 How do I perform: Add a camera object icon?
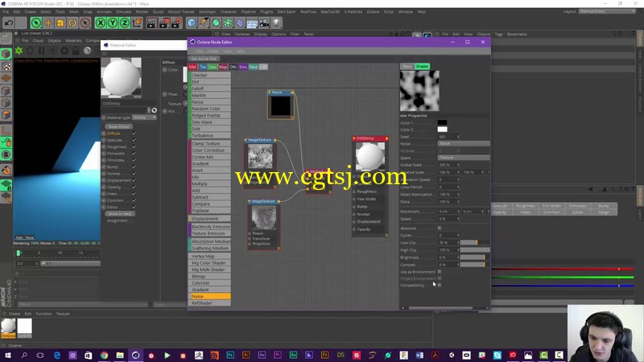coord(264,23)
